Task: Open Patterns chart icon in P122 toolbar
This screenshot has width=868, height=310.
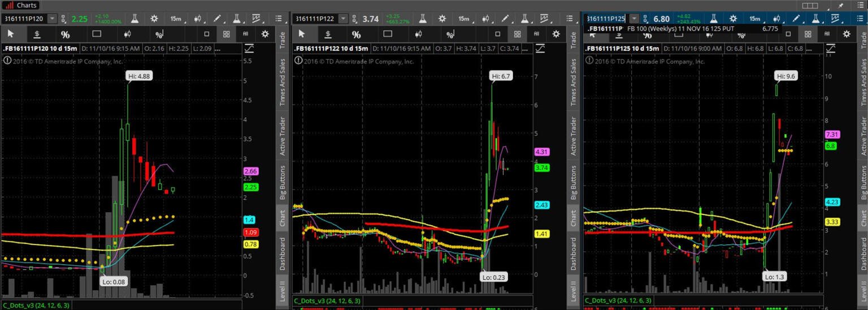Action: [545, 19]
